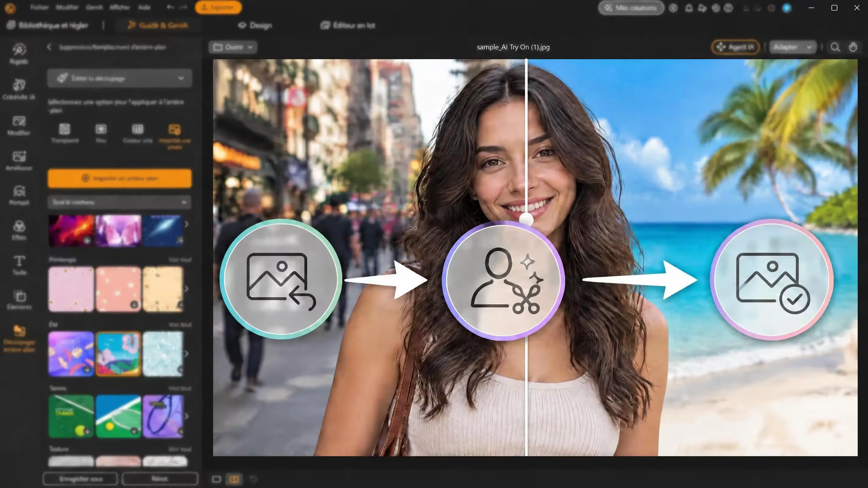
Task: Toggle split compare view below canvas
Action: point(234,479)
